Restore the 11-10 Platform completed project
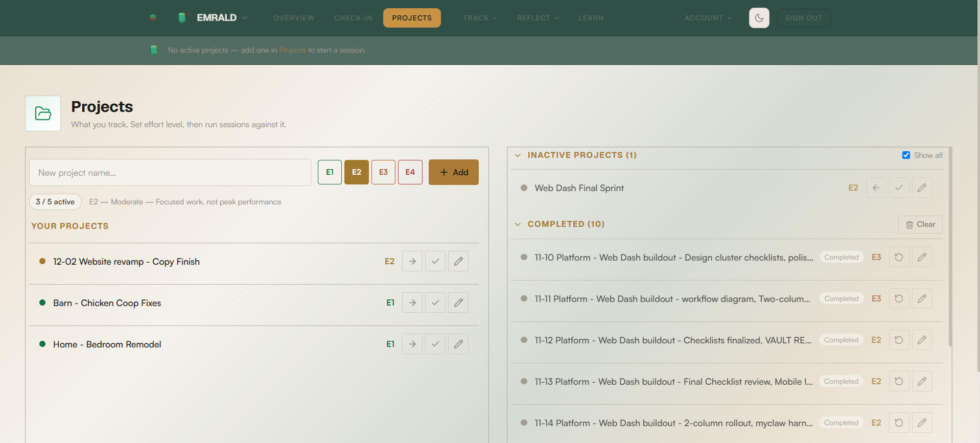 [x=899, y=257]
